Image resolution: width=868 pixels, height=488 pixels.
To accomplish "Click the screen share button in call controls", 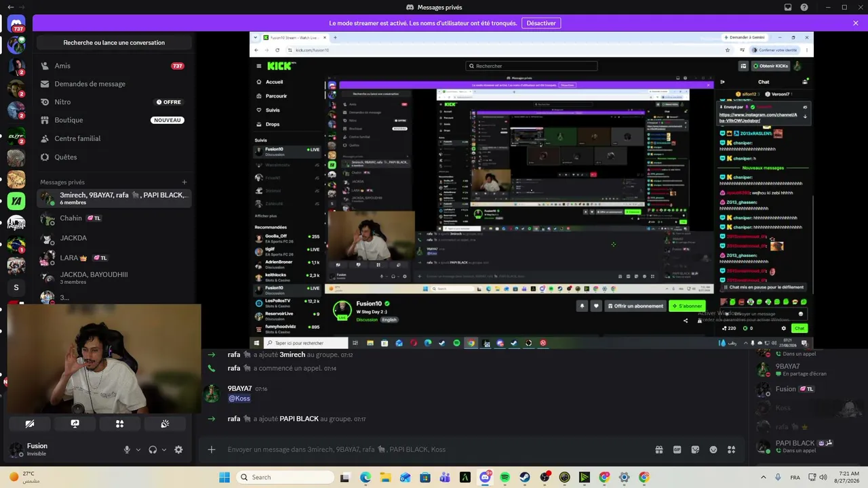I will tap(75, 424).
